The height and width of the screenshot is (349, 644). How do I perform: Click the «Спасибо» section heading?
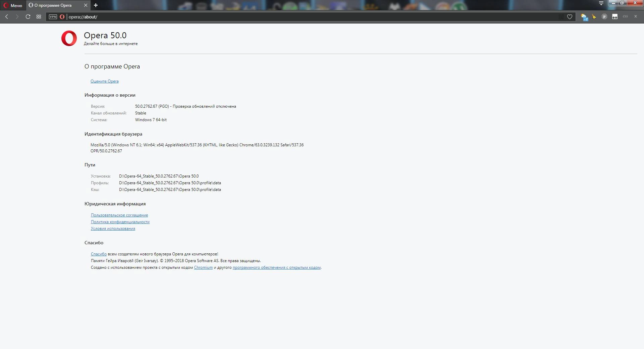point(94,243)
